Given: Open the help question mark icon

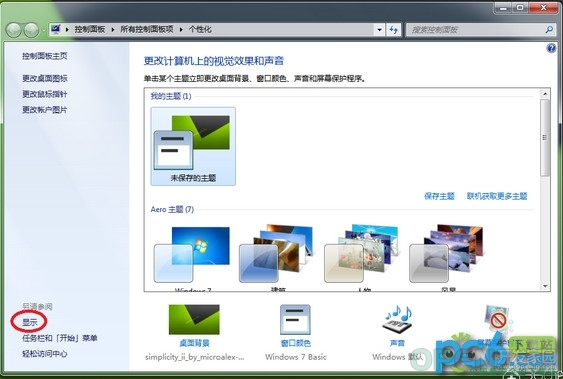Looking at the screenshot, I should [x=551, y=48].
